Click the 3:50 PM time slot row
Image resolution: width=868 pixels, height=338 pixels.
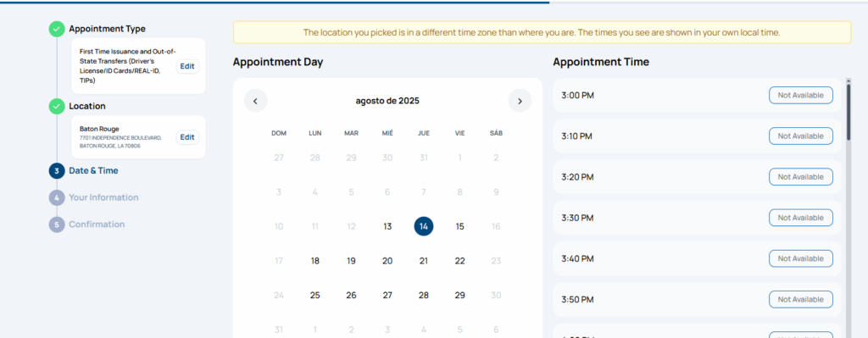(697, 299)
